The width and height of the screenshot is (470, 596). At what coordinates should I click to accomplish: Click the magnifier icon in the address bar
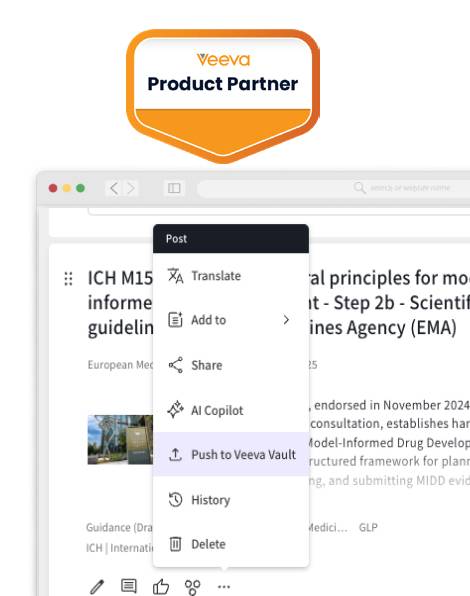(x=359, y=188)
